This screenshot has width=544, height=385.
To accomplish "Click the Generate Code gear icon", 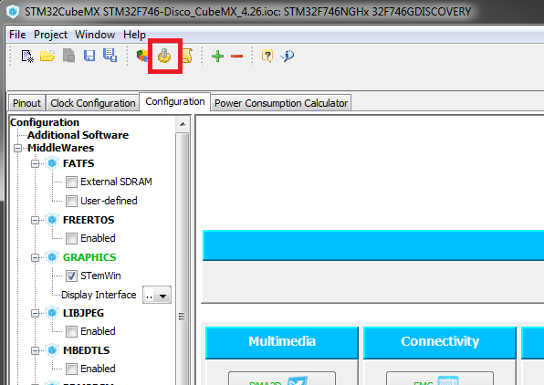I will [164, 55].
